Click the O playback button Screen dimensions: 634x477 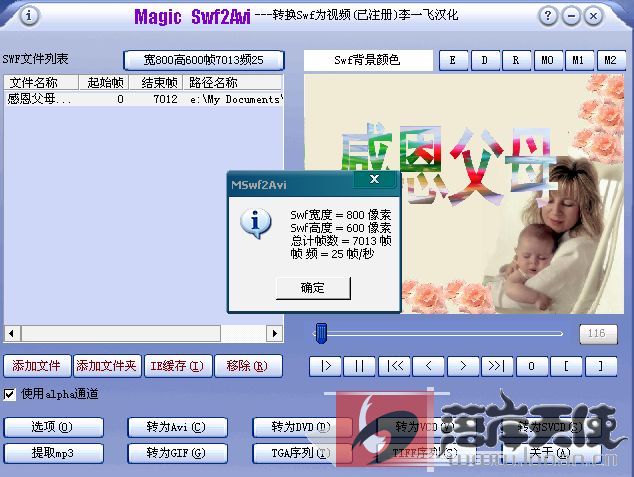532,366
